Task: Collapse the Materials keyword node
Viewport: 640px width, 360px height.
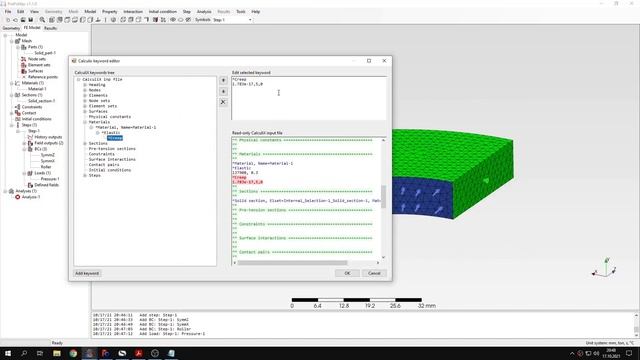Action: (85, 122)
